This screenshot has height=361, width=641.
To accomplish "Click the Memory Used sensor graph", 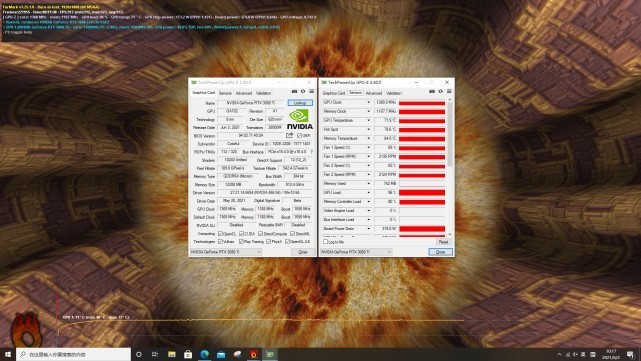I will 422,183.
